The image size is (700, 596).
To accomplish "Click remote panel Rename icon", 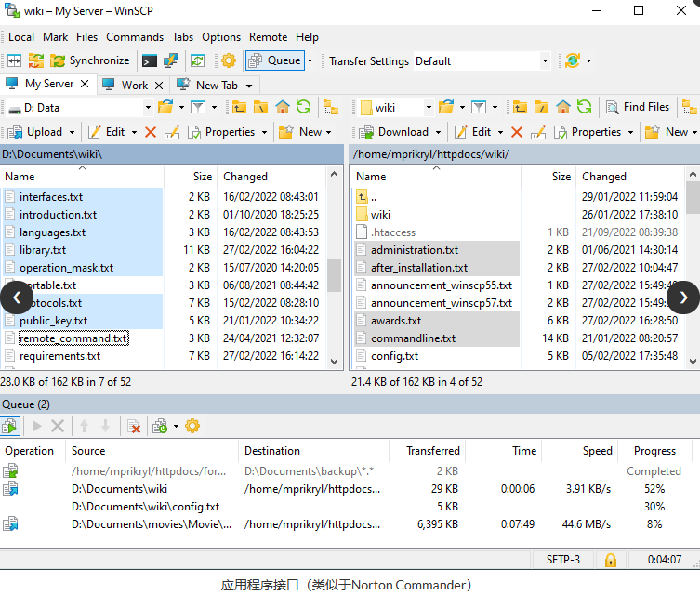I will point(538,132).
